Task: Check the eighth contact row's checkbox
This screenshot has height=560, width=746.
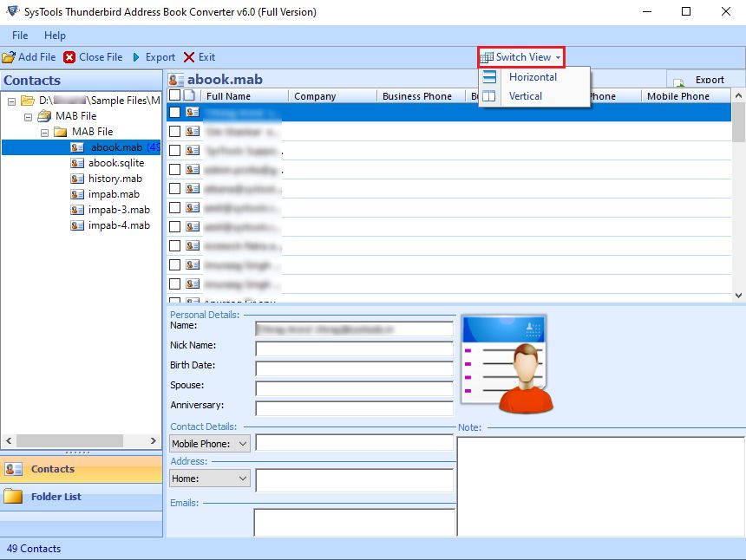Action: (175, 245)
